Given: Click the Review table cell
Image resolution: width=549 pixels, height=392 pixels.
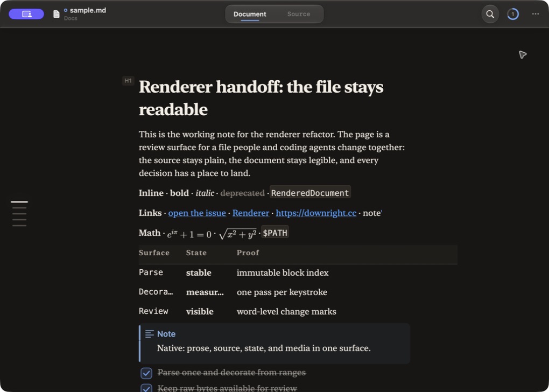Looking at the screenshot, I should 153,311.
